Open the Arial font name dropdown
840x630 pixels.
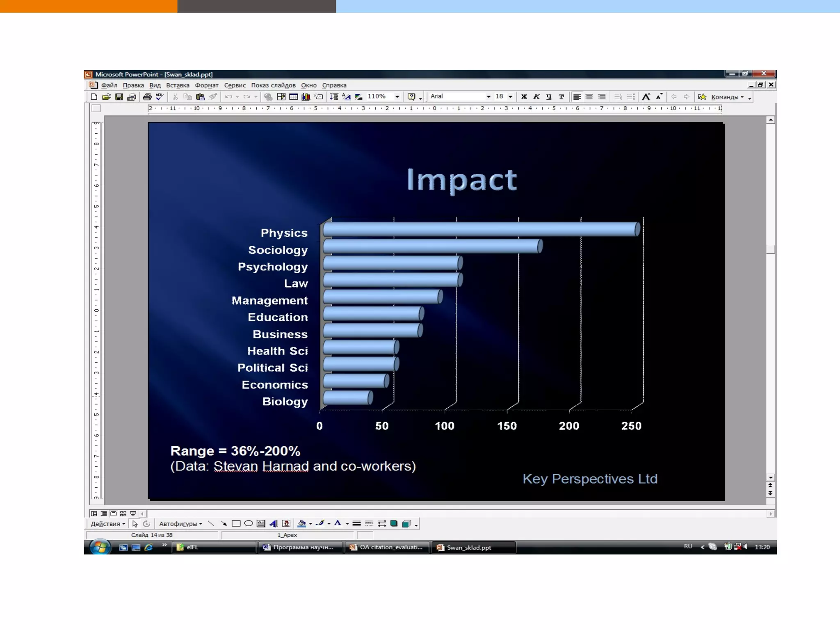click(488, 97)
